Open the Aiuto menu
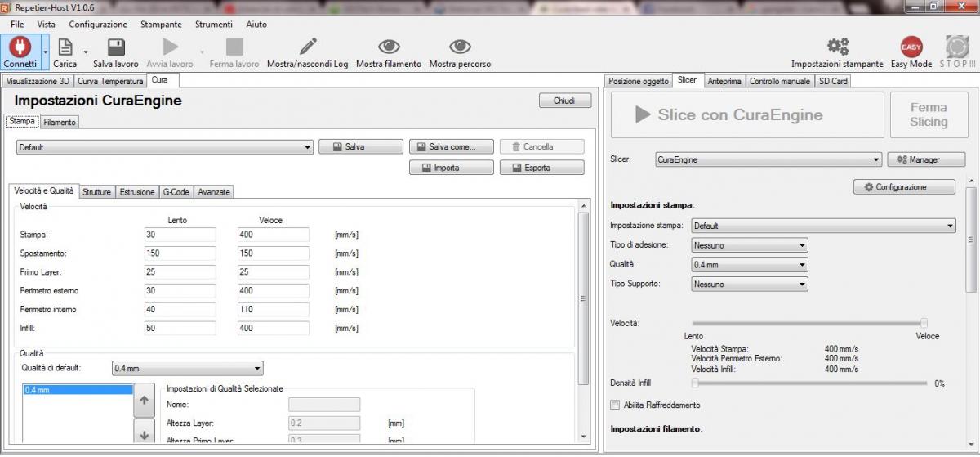980x457 pixels. (256, 25)
